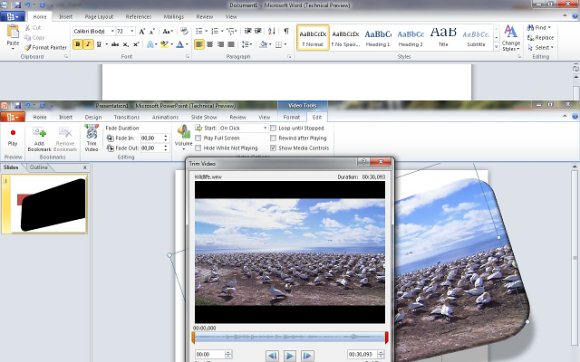
Task: Open the video Start On Click dropdown
Action: click(265, 128)
